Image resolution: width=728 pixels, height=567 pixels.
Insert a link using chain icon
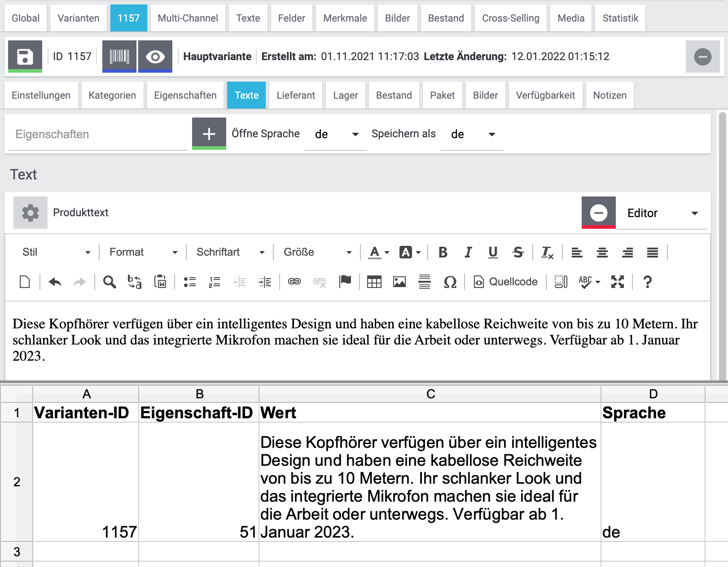[x=294, y=282]
